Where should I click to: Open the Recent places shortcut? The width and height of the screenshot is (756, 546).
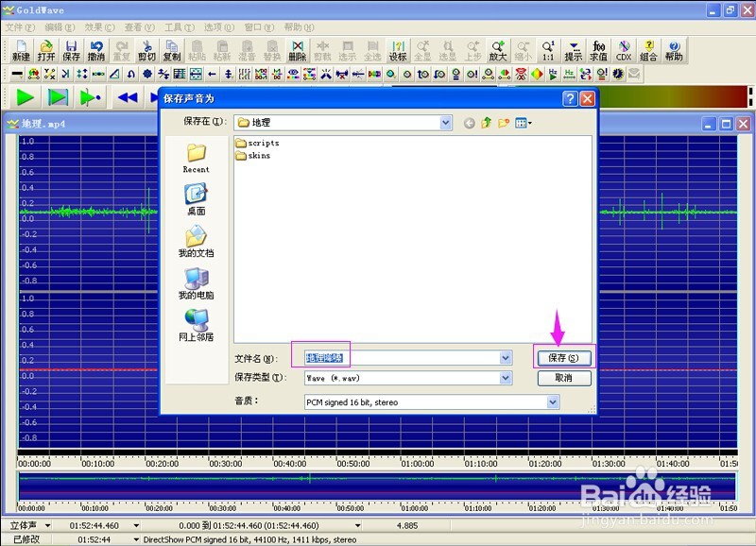[x=197, y=159]
